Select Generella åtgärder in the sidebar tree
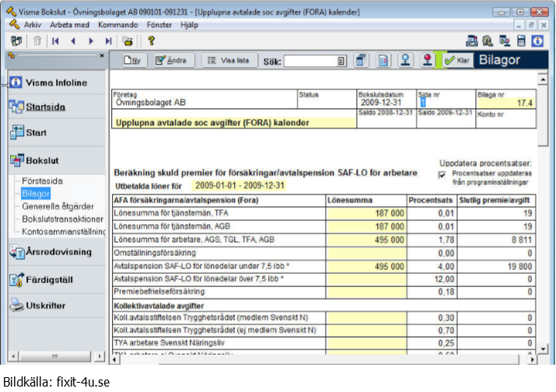The height and width of the screenshot is (392, 556). coord(58,206)
